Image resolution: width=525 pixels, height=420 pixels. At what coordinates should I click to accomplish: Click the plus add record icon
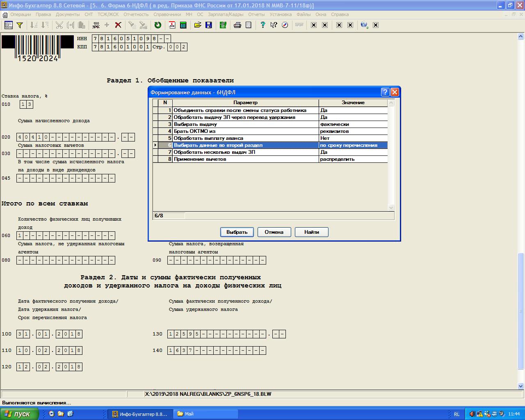(107, 25)
